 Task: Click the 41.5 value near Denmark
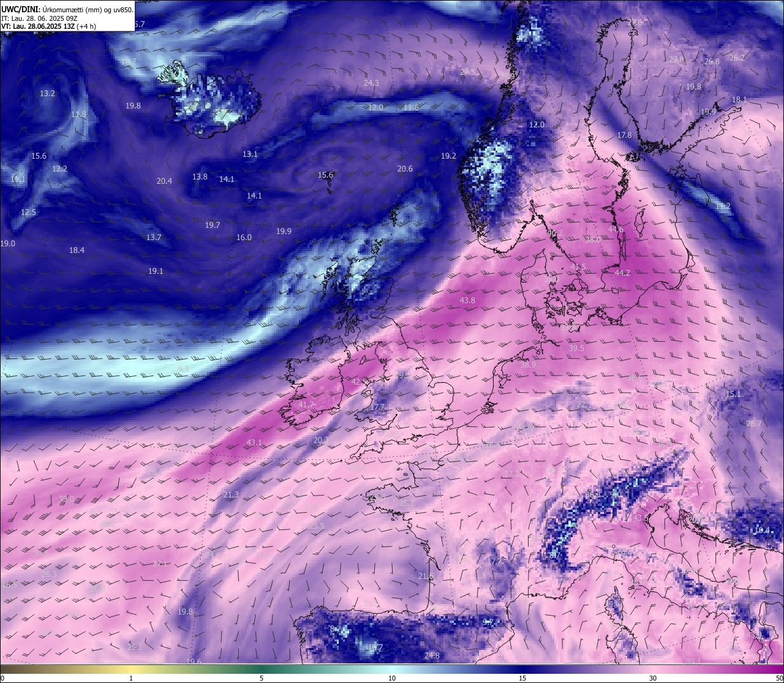pos(578,267)
